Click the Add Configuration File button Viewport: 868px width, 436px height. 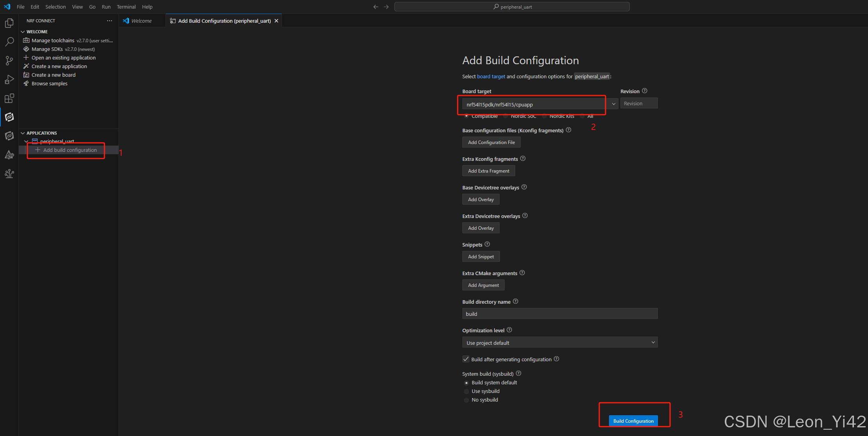(491, 142)
